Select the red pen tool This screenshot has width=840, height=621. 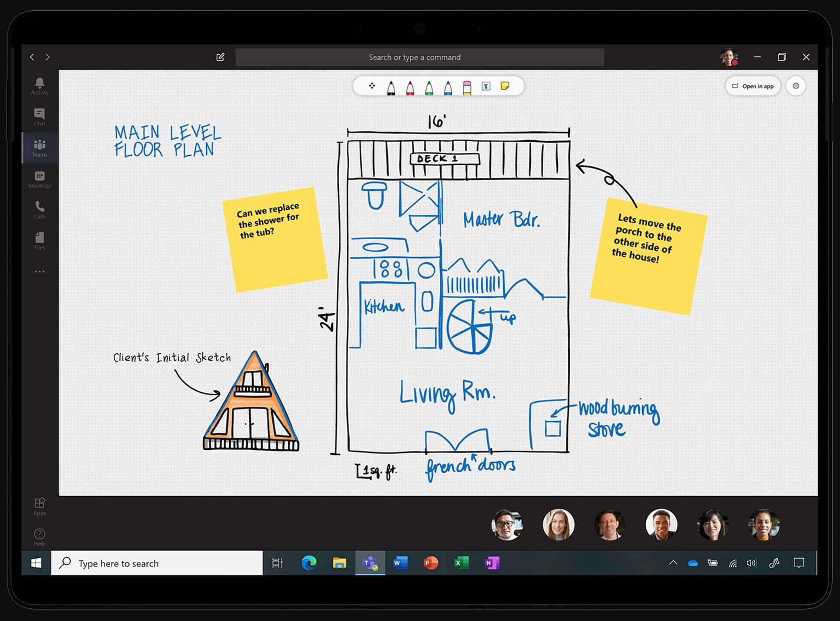(409, 86)
